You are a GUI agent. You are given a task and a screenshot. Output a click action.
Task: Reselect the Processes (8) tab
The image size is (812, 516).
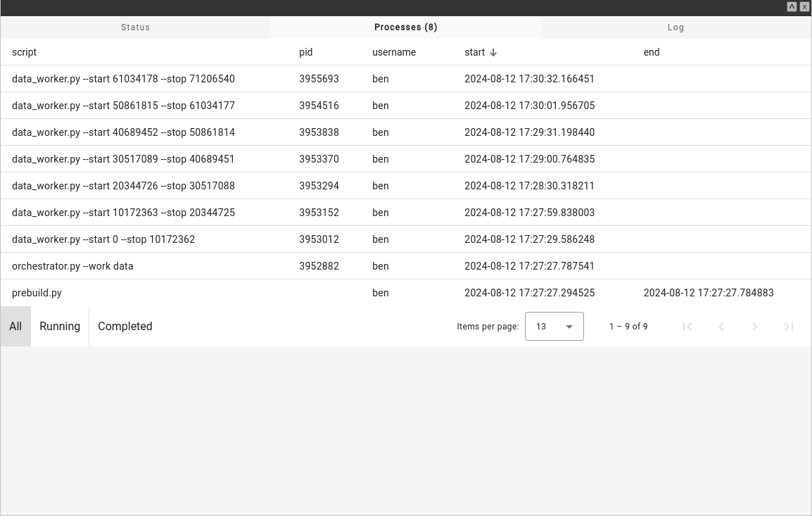pos(405,27)
